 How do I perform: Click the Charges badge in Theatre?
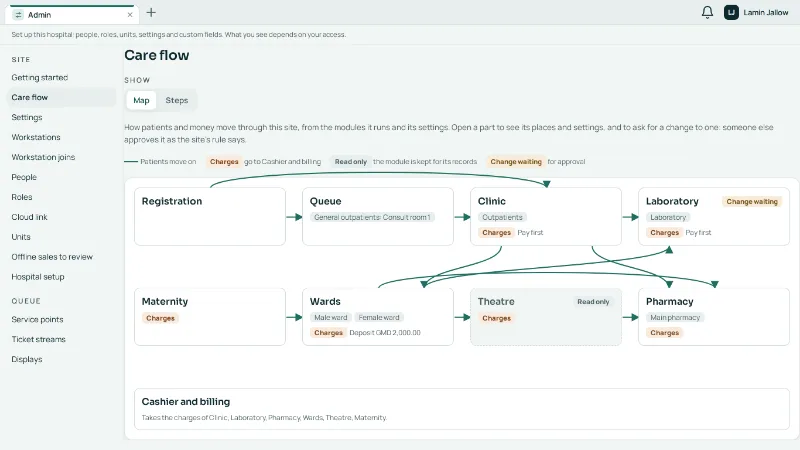pyautogui.click(x=496, y=318)
